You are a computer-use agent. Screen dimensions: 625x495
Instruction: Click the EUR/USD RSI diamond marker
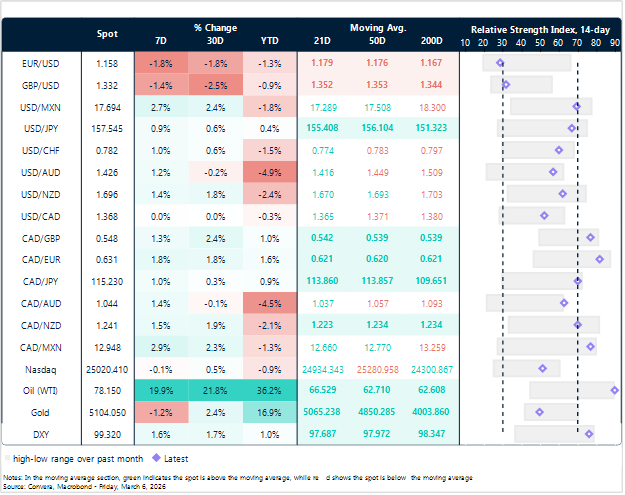coord(501,63)
